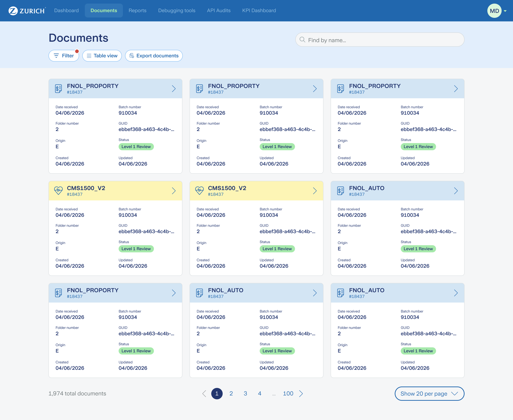Click the MD user avatar
The width and height of the screenshot is (513, 420).
(x=494, y=11)
